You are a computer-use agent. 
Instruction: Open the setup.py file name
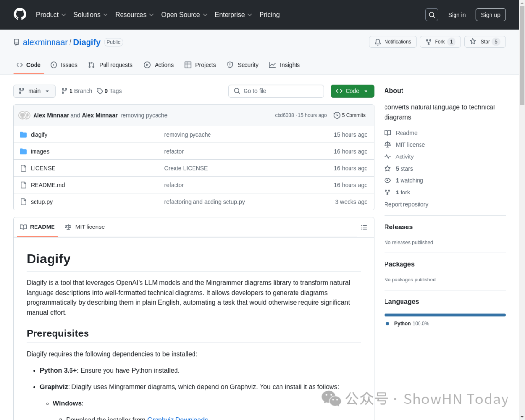tap(41, 202)
